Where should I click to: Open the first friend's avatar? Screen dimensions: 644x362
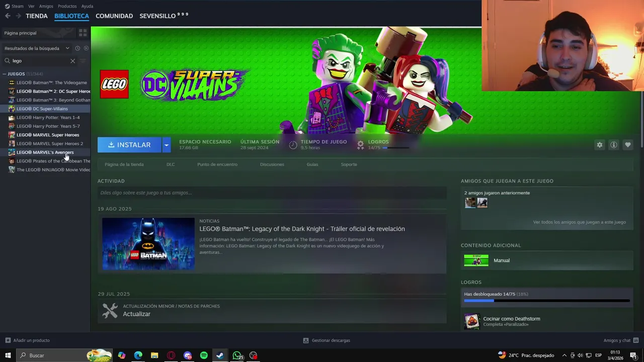click(x=470, y=203)
